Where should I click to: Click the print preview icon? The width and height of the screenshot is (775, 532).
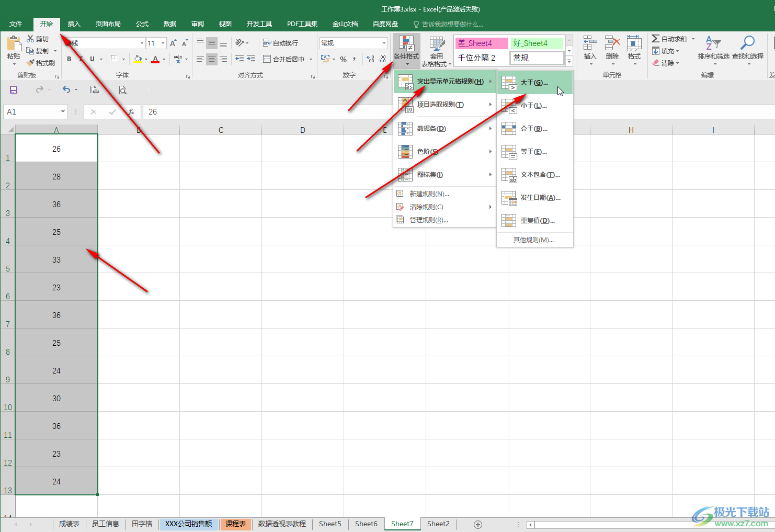coord(122,90)
